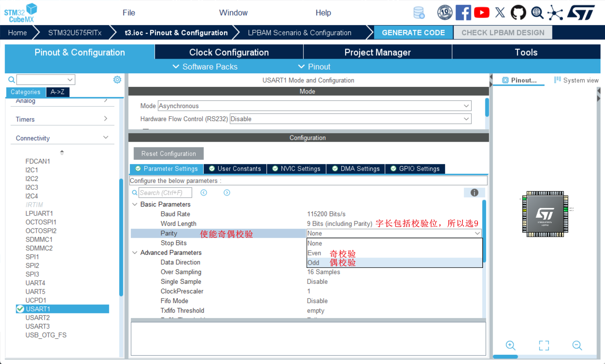This screenshot has width=605, height=364.
Task: Switch to Project Manager tab
Action: click(378, 52)
